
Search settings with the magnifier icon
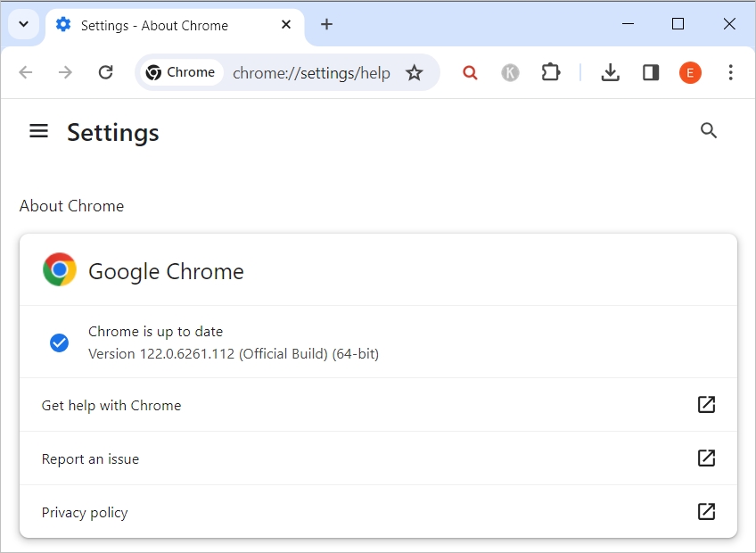(x=708, y=130)
